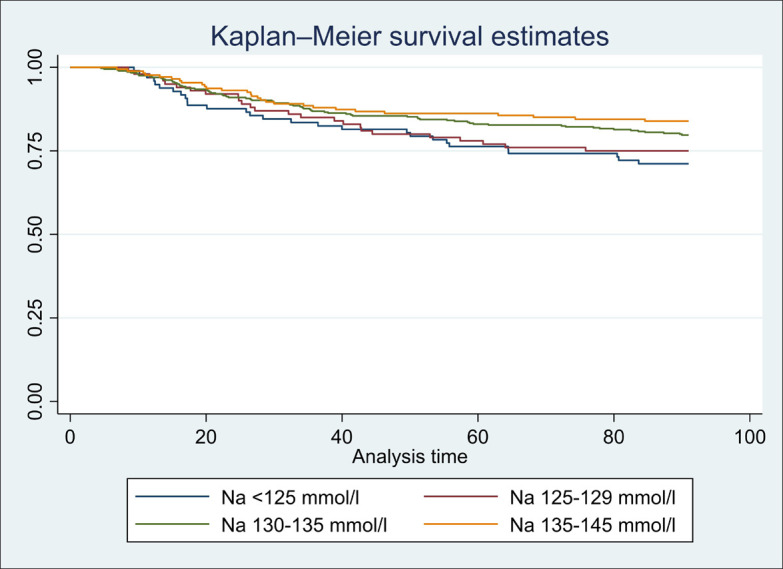Click the 0.00 y-axis tick label
Image resolution: width=783 pixels, height=569 pixels.
click(x=36, y=401)
